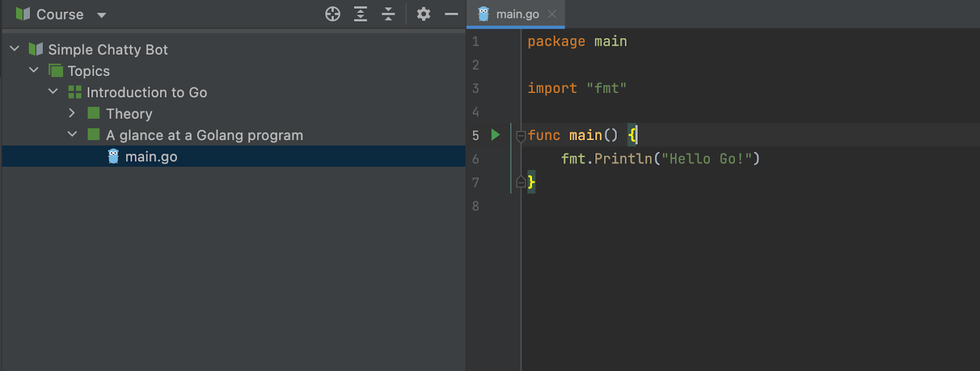Collapse the Topics tree node

(34, 70)
